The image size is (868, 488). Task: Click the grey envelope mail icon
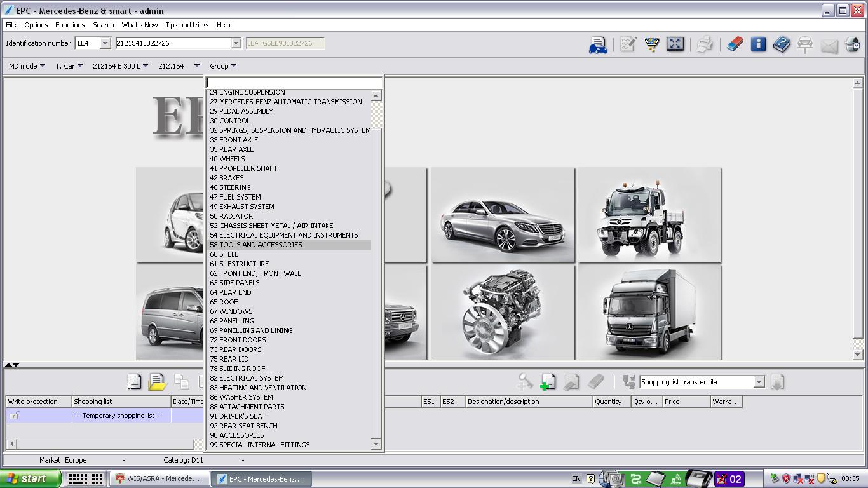pos(829,46)
